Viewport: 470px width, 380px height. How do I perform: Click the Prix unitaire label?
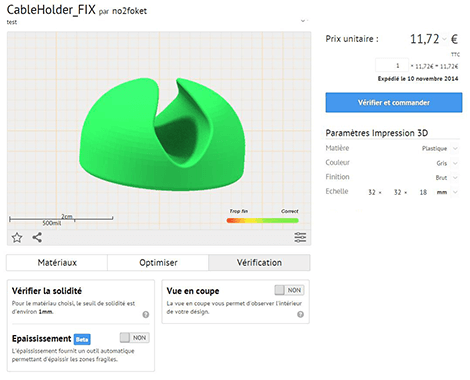(352, 39)
